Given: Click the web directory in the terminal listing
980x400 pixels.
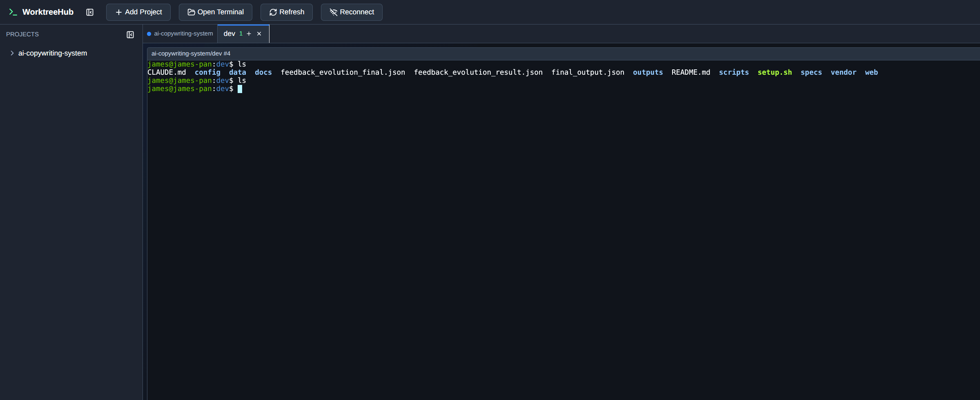Looking at the screenshot, I should 871,72.
